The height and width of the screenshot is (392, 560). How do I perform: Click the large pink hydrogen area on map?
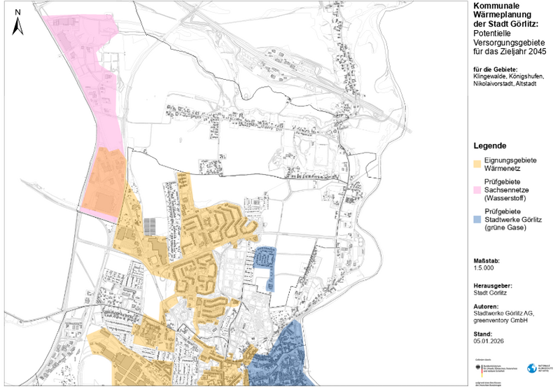click(84, 77)
